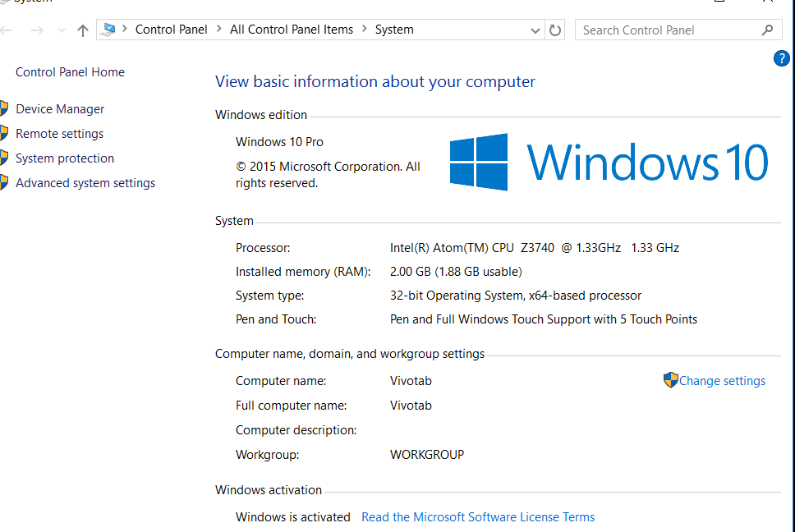795x532 pixels.
Task: Click the Vivotab value beside Computer name
Action: pyautogui.click(x=411, y=380)
